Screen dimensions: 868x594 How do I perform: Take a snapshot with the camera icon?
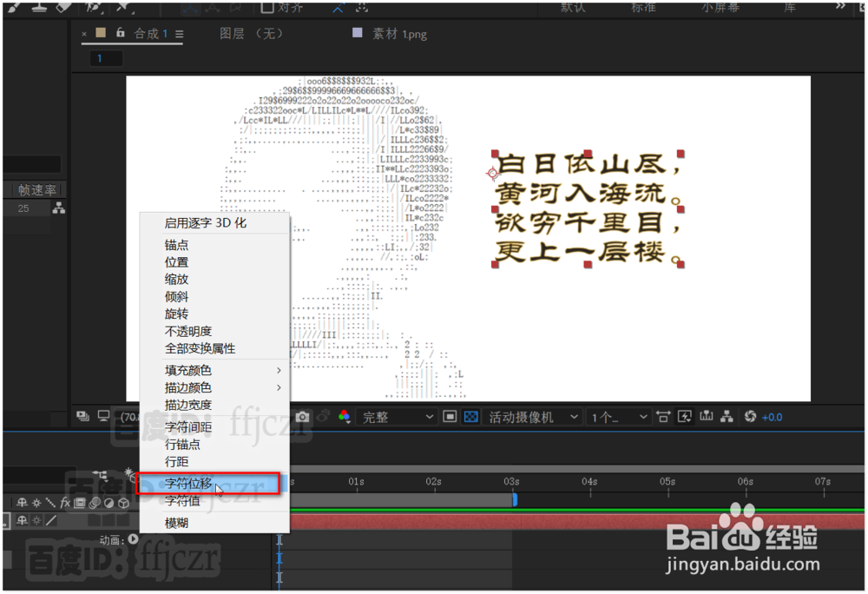click(302, 417)
